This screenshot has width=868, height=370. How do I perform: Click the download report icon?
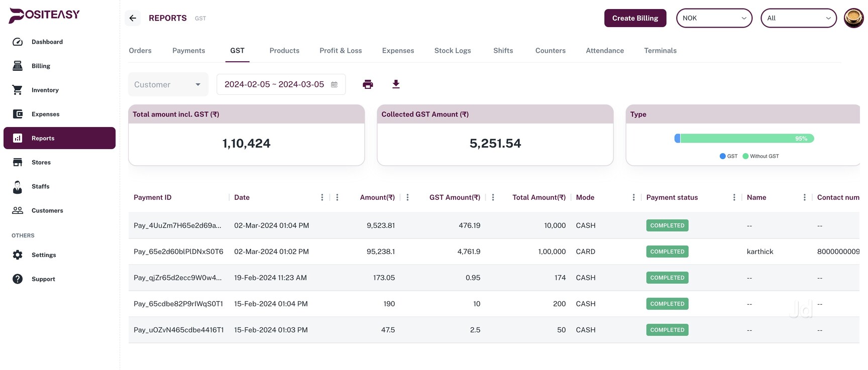396,84
